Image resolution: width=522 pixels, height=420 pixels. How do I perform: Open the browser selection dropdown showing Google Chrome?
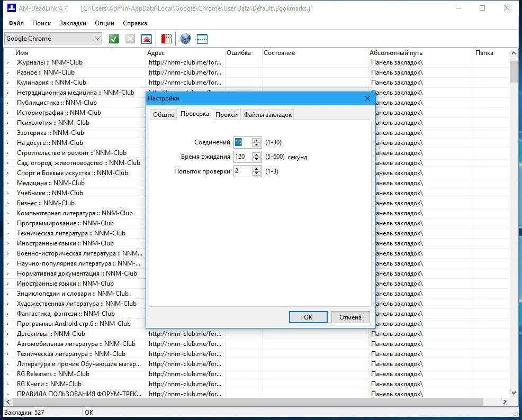[x=53, y=39]
